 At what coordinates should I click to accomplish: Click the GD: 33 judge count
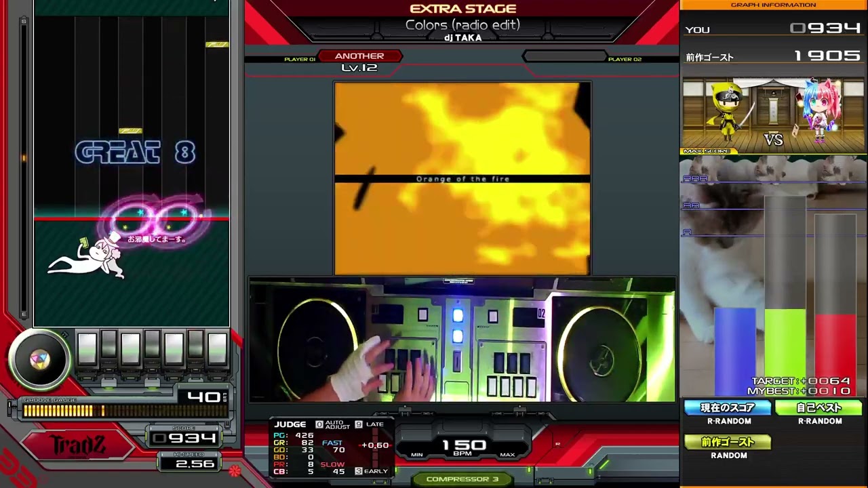[294, 450]
